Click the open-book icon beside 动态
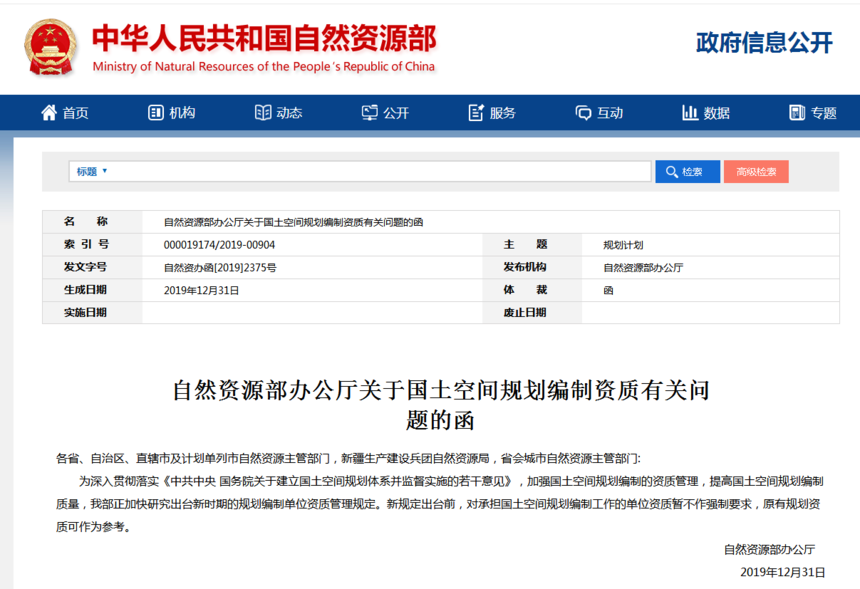Viewport: 860px width, 589px height. (x=263, y=112)
